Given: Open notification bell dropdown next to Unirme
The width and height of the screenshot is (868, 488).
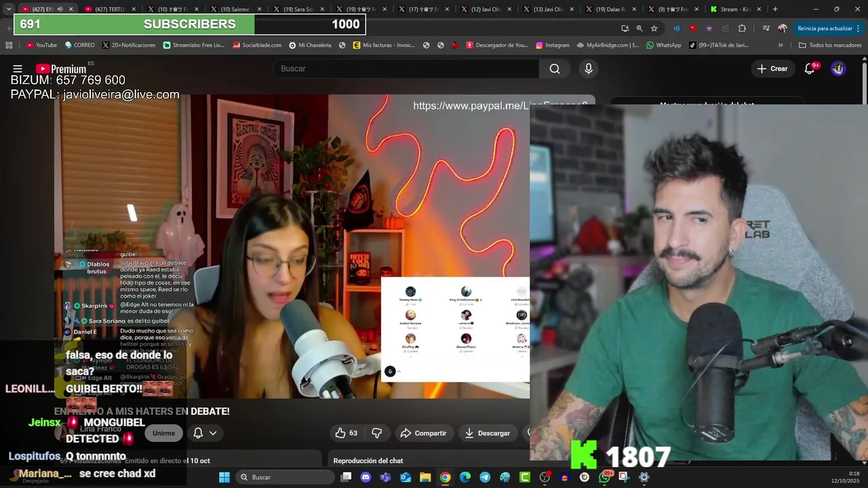Looking at the screenshot, I should coord(205,433).
